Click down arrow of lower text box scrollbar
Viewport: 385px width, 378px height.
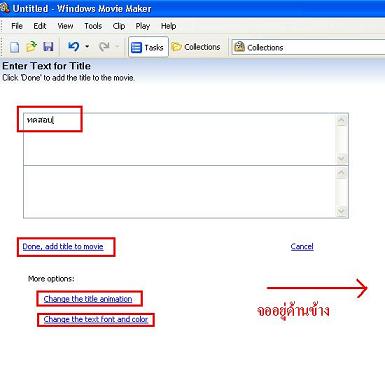point(341,211)
